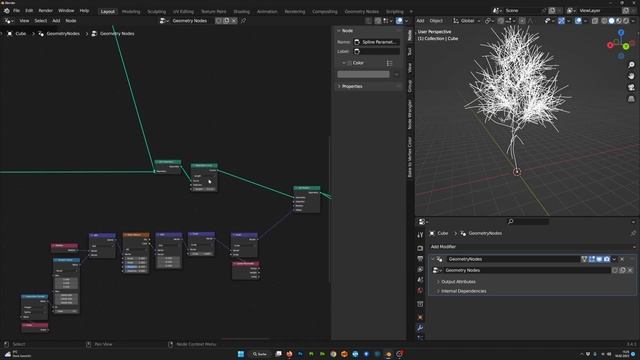
Task: Click properties editor search field
Action: (x=528, y=221)
